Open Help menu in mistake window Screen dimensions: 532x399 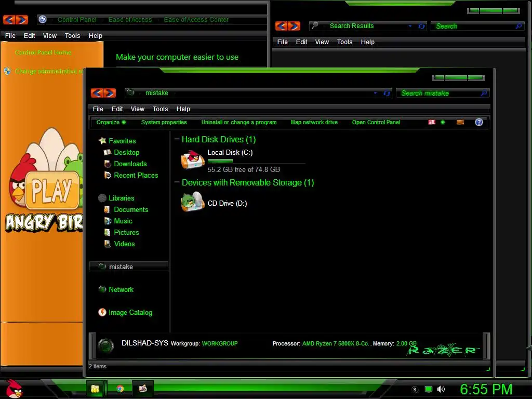click(x=183, y=109)
